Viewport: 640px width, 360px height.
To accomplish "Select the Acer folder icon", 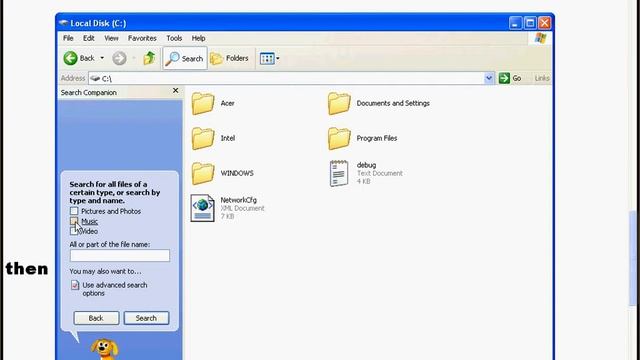I will pyautogui.click(x=203, y=103).
